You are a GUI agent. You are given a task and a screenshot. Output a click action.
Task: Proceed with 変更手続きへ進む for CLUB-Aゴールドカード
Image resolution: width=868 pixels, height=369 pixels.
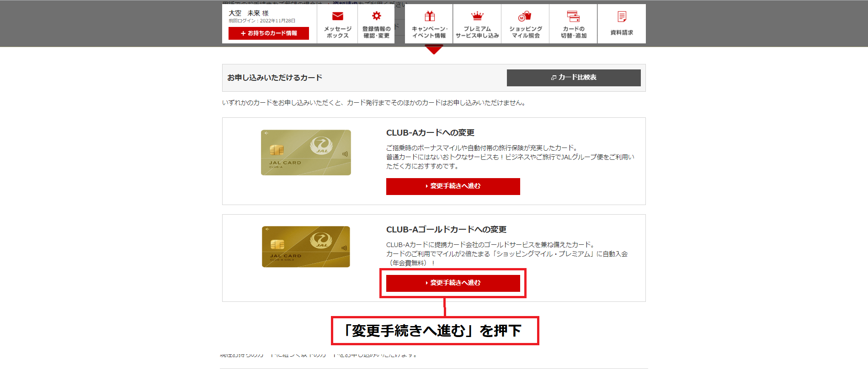point(453,283)
